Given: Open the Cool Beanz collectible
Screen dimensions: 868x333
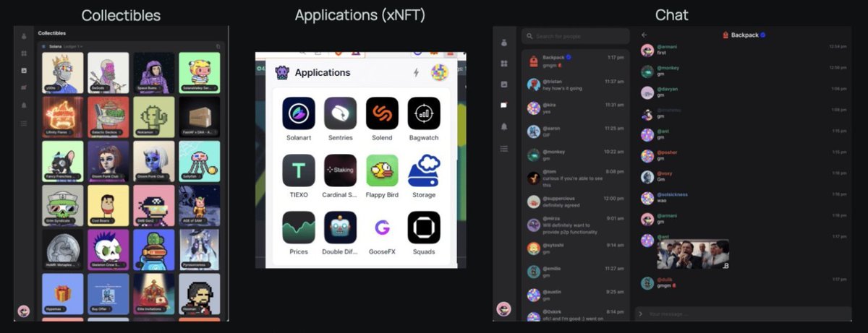Looking at the screenshot, I should point(109,205).
